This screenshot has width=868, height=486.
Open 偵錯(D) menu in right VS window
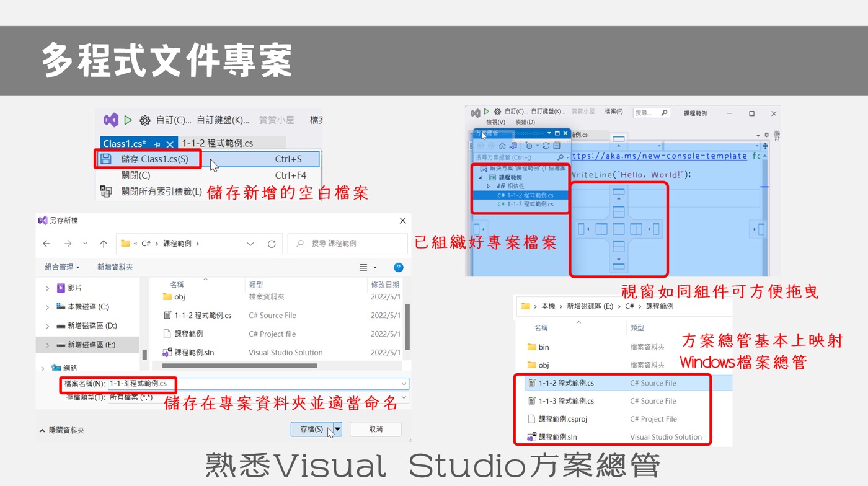(x=525, y=123)
